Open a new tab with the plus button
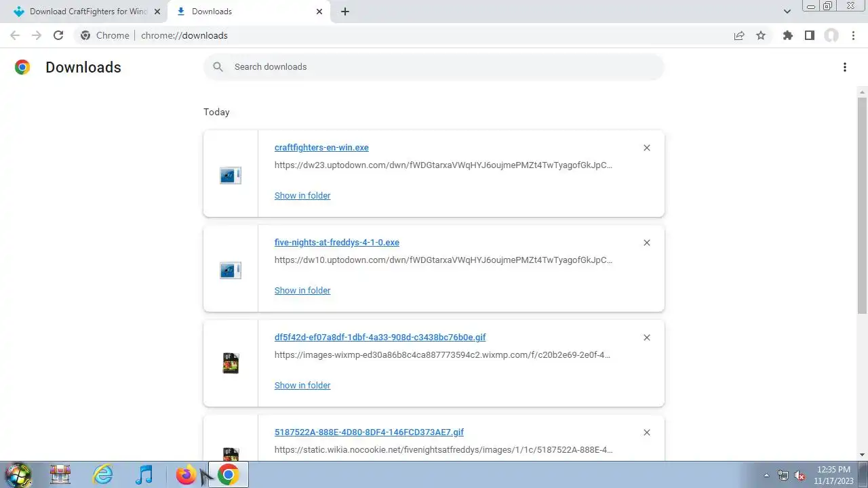 click(x=345, y=12)
